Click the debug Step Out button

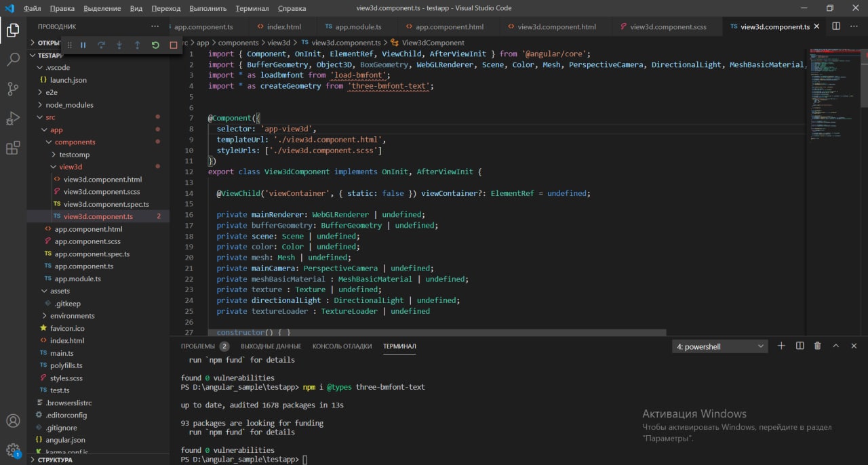pos(137,45)
